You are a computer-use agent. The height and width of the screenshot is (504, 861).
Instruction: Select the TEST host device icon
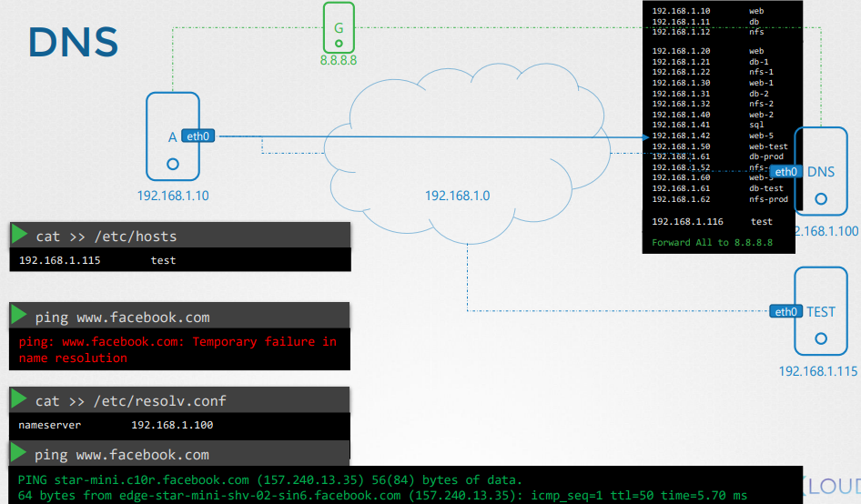click(821, 311)
